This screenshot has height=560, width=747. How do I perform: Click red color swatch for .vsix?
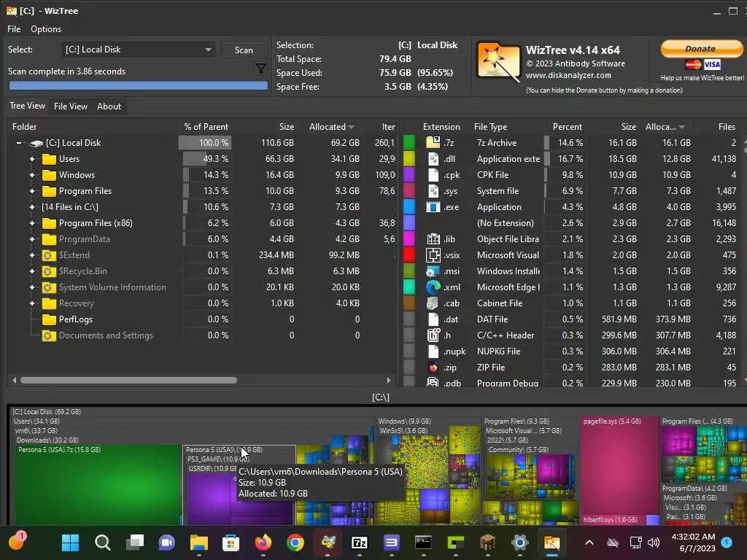click(x=409, y=254)
